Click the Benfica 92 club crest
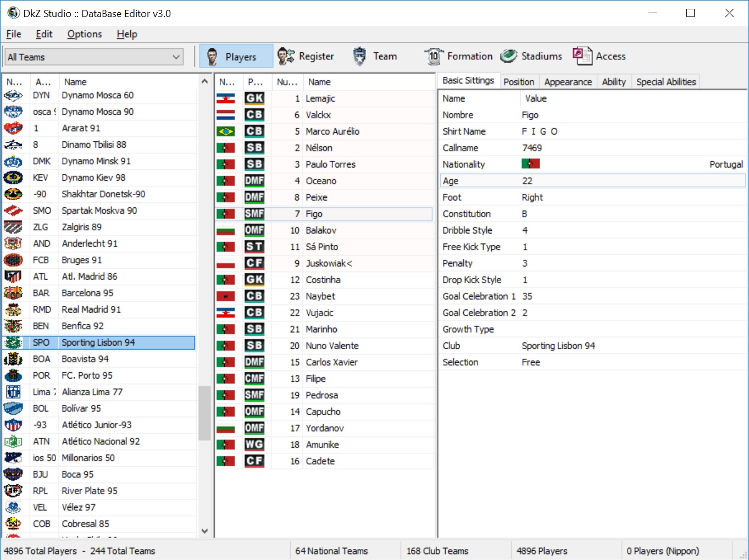 13,326
